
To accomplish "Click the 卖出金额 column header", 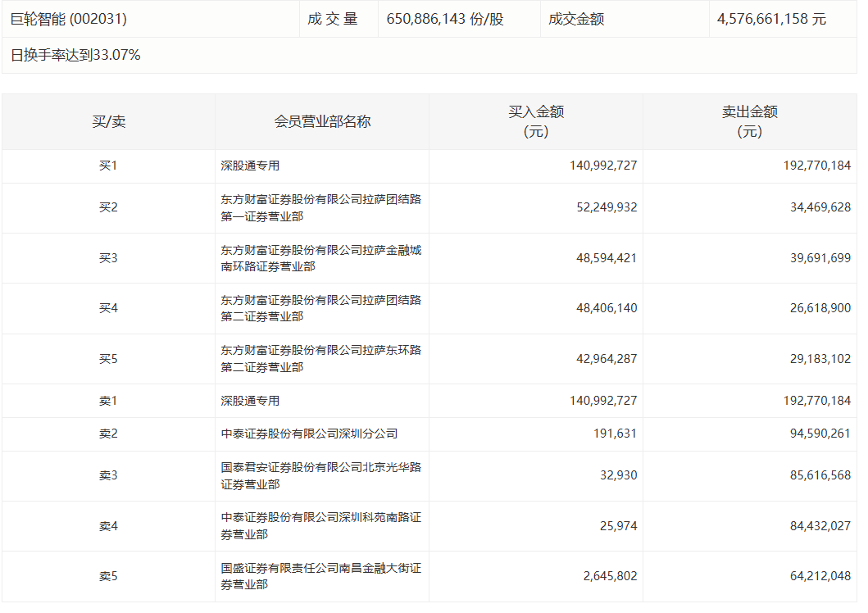I will coord(749,121).
